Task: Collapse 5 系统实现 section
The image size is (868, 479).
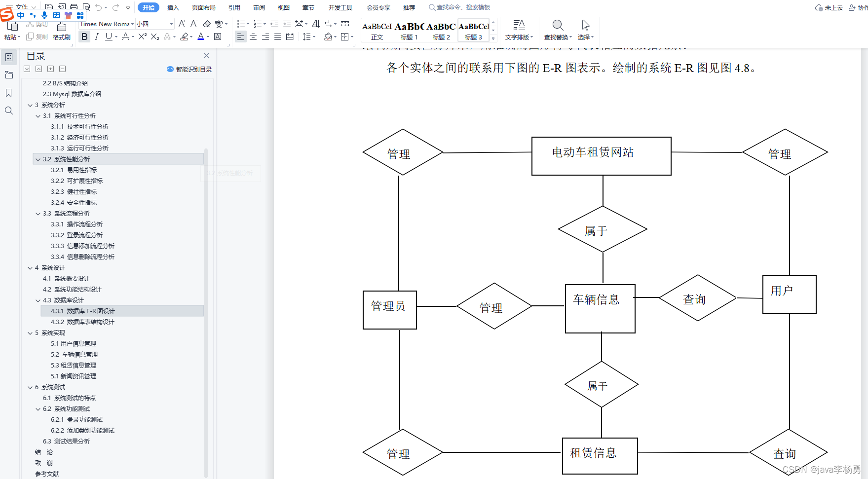Action: [30, 333]
